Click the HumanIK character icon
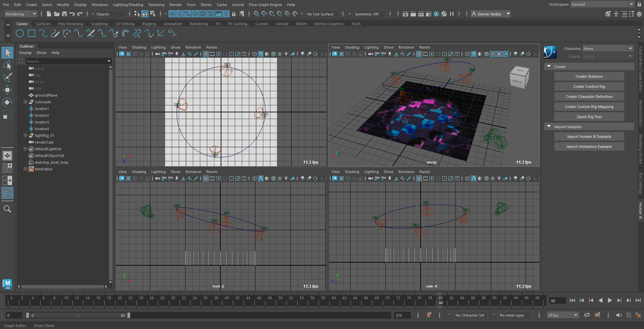 pyautogui.click(x=550, y=52)
